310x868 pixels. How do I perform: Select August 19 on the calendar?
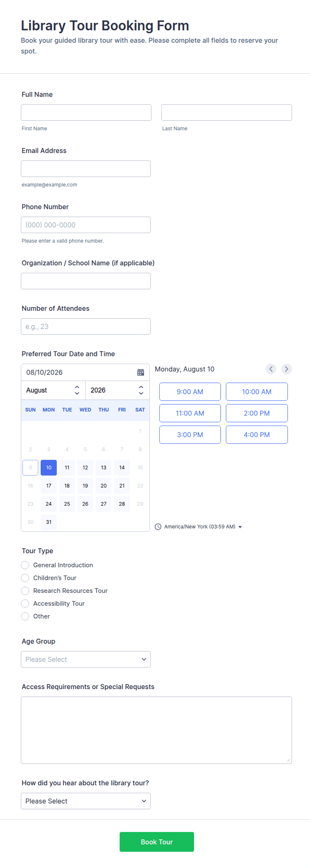coord(85,486)
